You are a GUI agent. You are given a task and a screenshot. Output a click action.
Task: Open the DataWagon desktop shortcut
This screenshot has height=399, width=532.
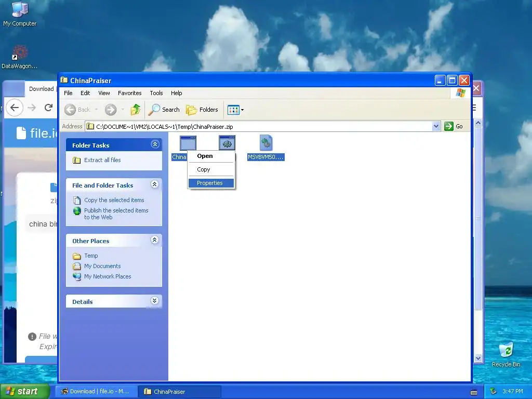point(20,57)
